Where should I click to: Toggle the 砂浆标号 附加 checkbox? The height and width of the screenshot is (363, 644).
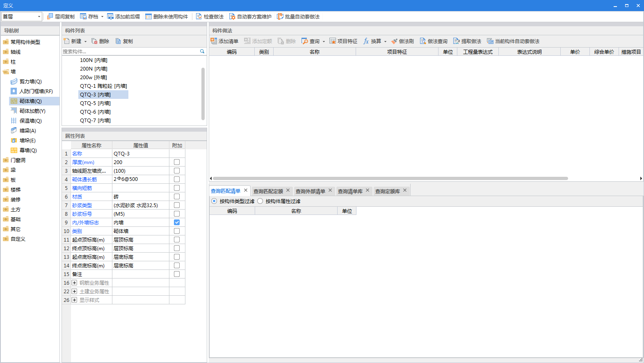177,214
